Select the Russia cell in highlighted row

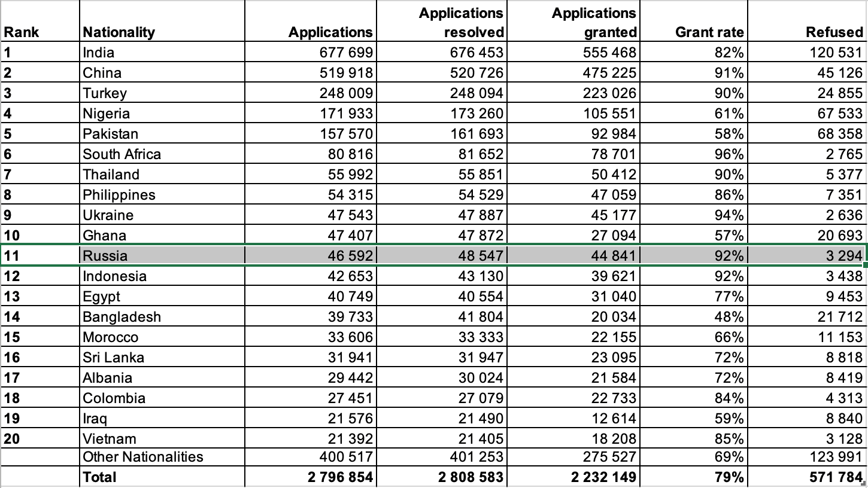162,256
